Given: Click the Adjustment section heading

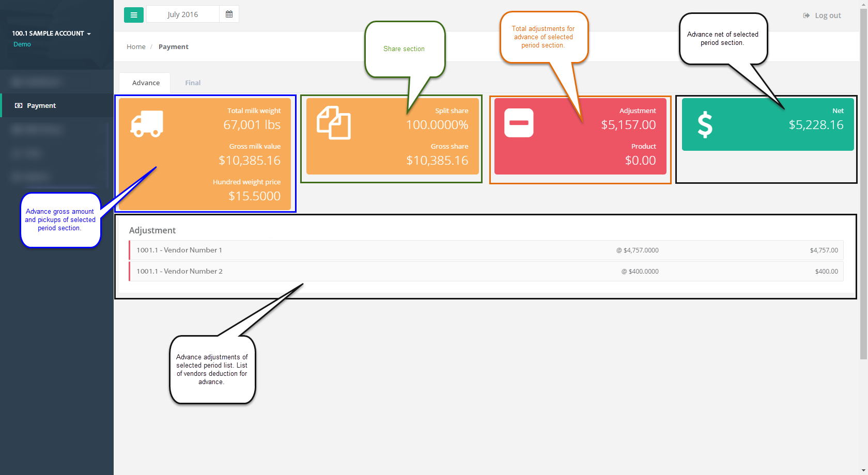Looking at the screenshot, I should (x=152, y=230).
